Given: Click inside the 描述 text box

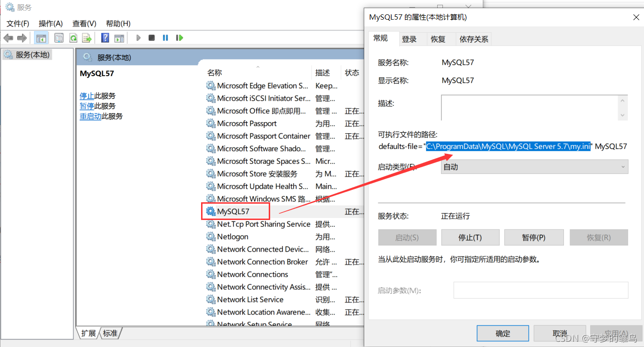Looking at the screenshot, I should click(529, 107).
